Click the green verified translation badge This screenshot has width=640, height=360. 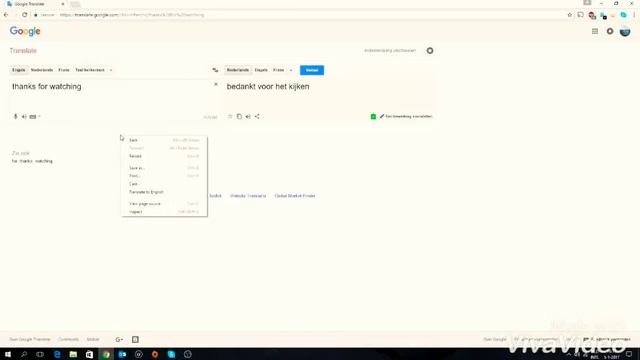pyautogui.click(x=373, y=117)
